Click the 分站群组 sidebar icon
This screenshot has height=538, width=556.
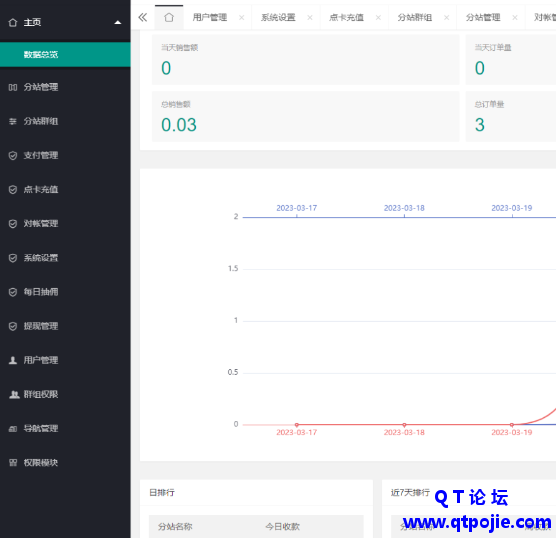(x=13, y=121)
